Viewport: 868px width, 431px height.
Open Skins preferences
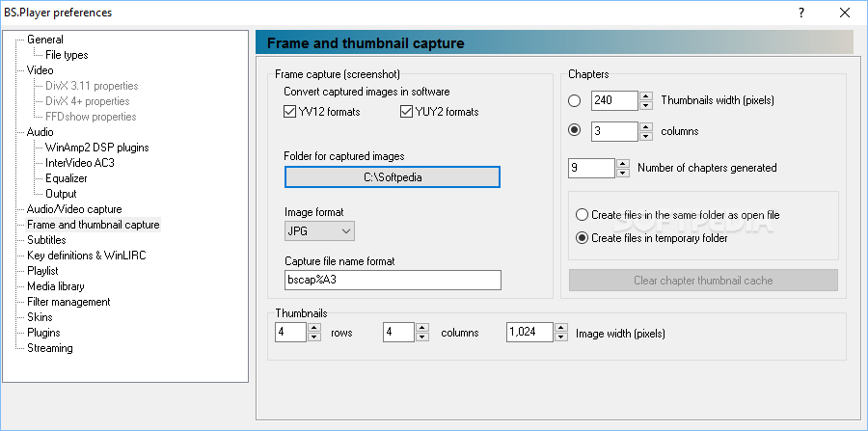(40, 317)
